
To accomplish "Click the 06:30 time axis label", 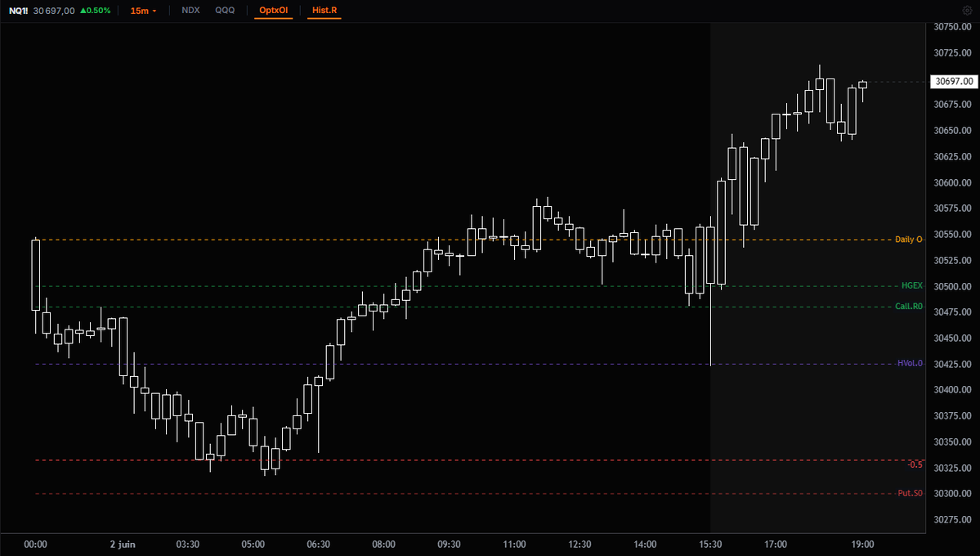I will (x=318, y=545).
